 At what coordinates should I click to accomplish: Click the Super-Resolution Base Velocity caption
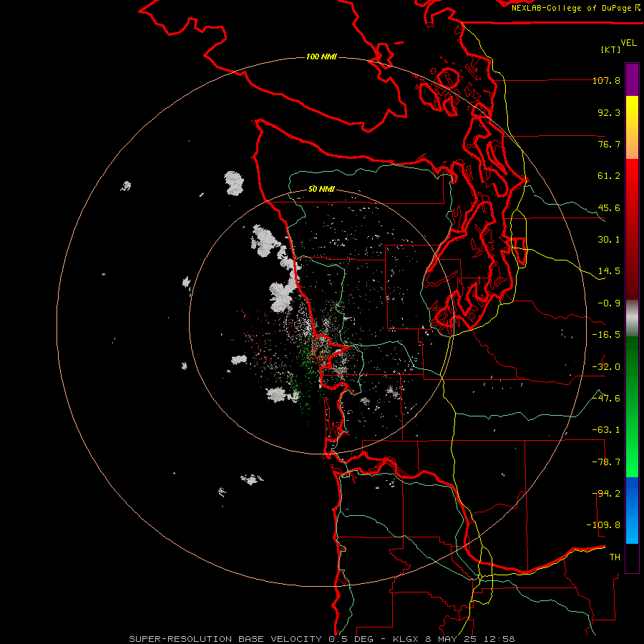coord(321,639)
